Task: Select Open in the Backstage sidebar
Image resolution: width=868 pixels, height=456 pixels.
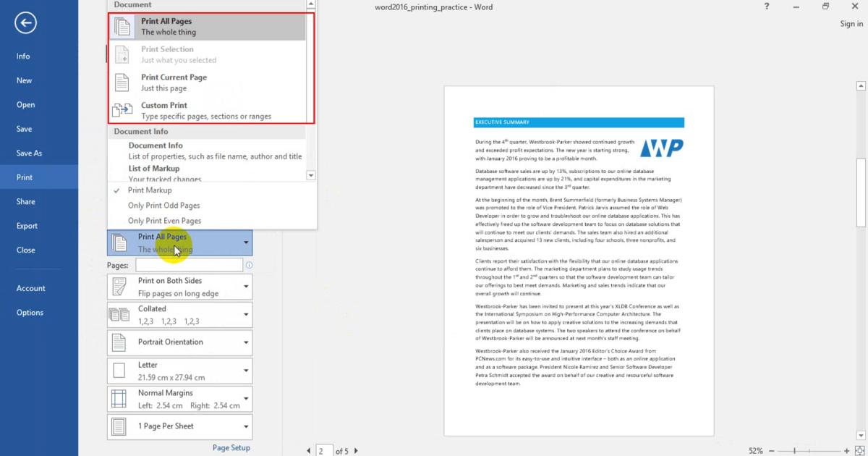Action: tap(39, 104)
